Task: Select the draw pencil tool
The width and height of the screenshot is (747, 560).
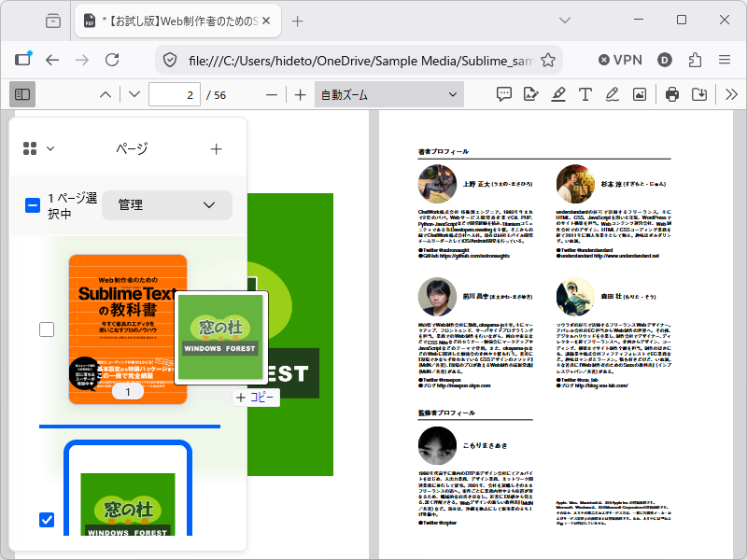Action: [x=613, y=94]
